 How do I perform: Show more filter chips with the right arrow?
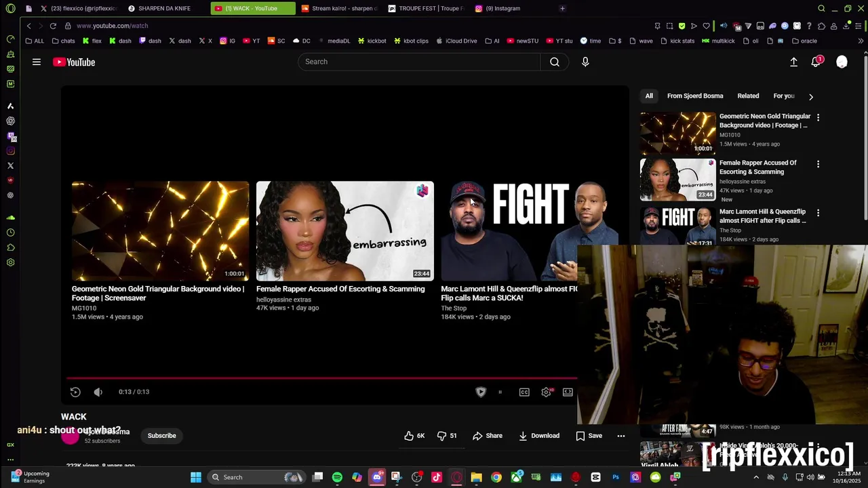tap(811, 96)
